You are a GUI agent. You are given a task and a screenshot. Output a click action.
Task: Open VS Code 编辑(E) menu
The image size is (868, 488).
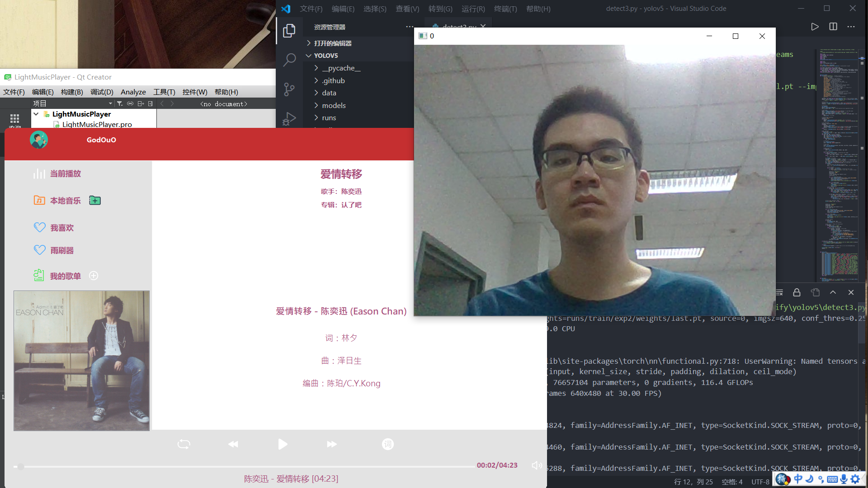[x=343, y=9]
